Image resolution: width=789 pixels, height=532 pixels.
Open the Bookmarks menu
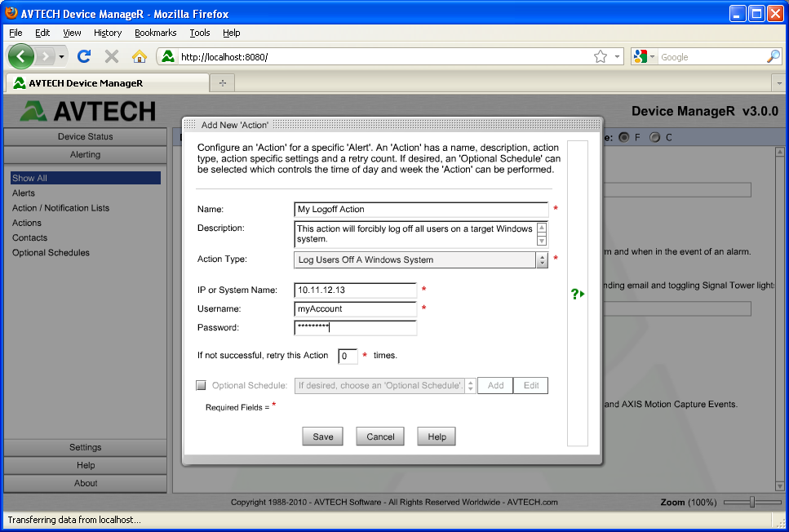pyautogui.click(x=155, y=33)
